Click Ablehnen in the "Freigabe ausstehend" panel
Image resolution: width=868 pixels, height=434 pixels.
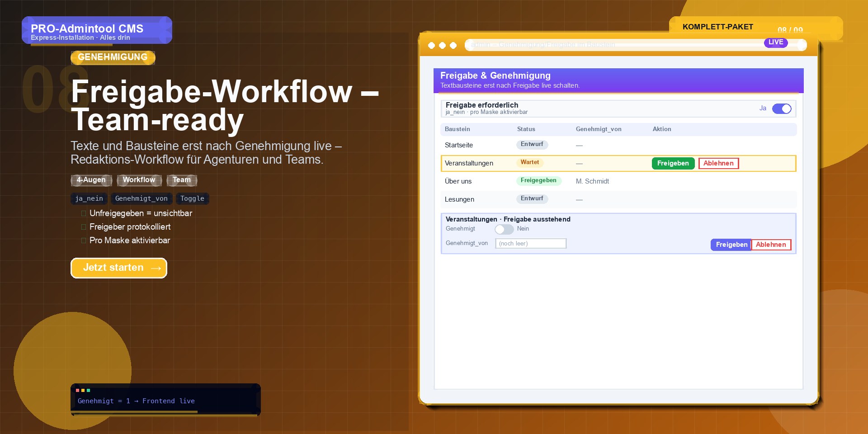click(x=771, y=245)
